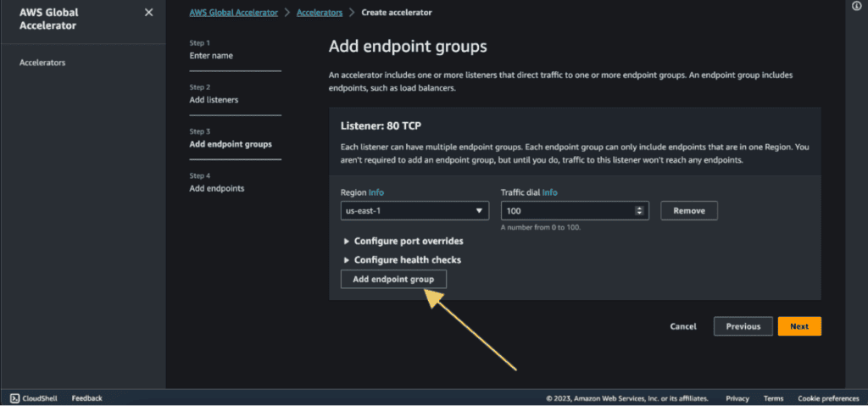Image resolution: width=868 pixels, height=406 pixels.
Task: Proceed with the orange Next button
Action: [x=799, y=326]
